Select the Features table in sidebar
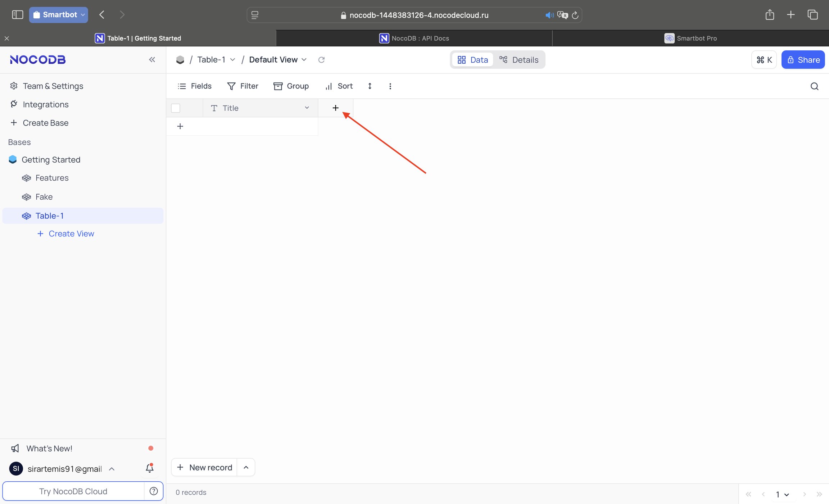The height and width of the screenshot is (504, 829). (52, 178)
